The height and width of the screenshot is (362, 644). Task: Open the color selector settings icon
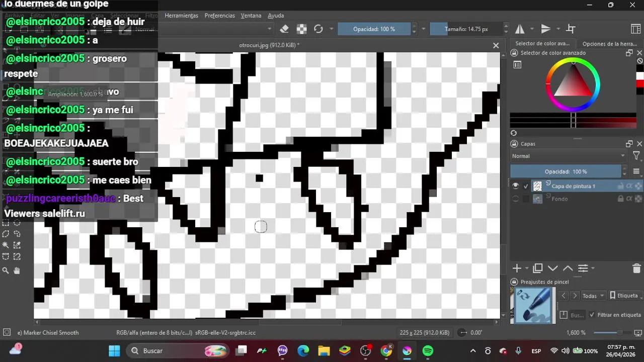517,65
